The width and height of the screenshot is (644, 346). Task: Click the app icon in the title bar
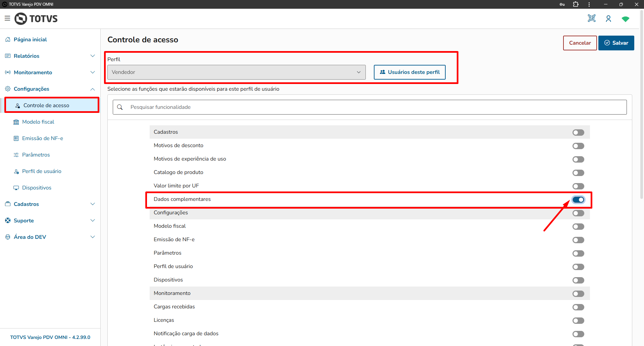click(x=5, y=4)
